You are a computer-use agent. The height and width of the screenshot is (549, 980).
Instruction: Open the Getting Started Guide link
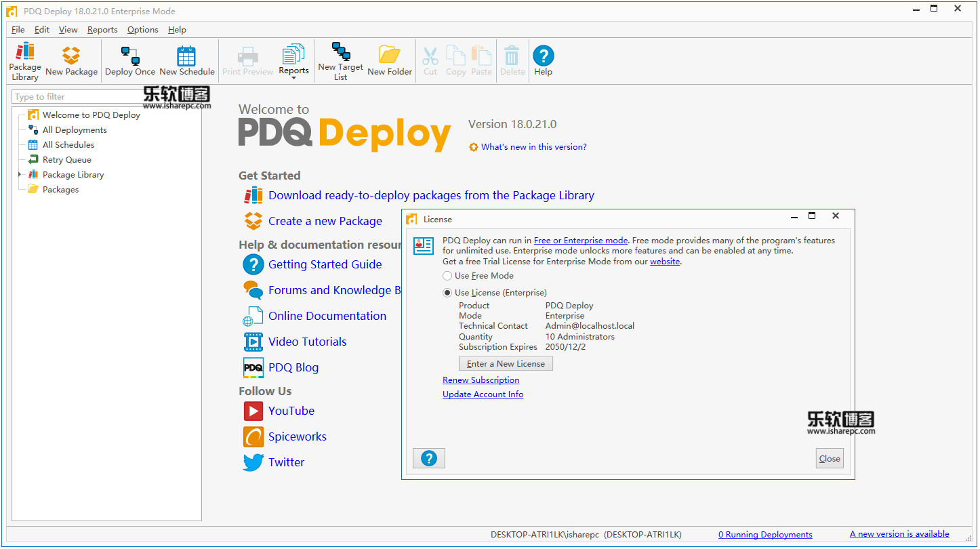coord(325,264)
